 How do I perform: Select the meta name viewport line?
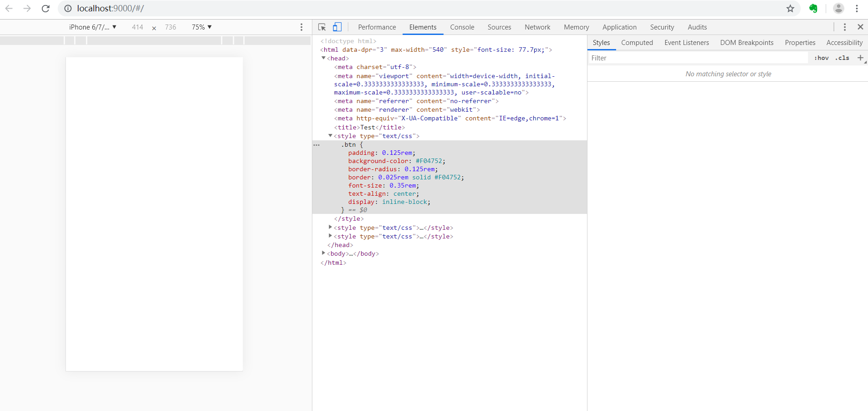(444, 84)
